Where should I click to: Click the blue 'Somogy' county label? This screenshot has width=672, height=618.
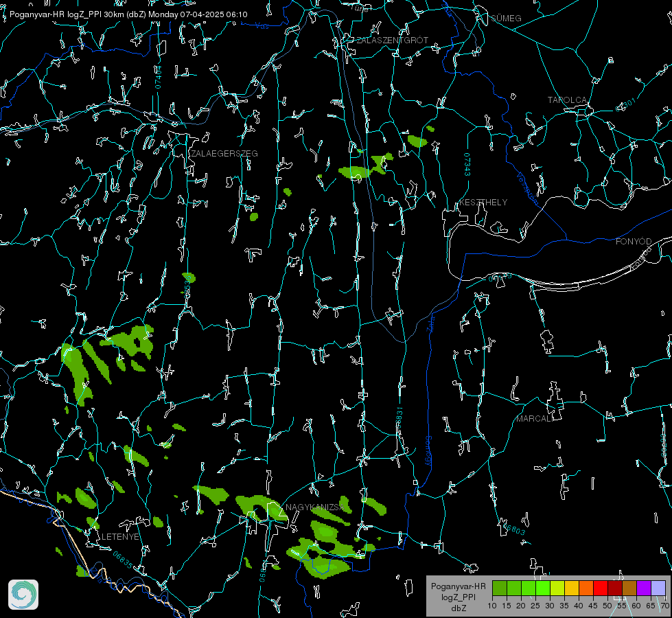tap(428, 451)
